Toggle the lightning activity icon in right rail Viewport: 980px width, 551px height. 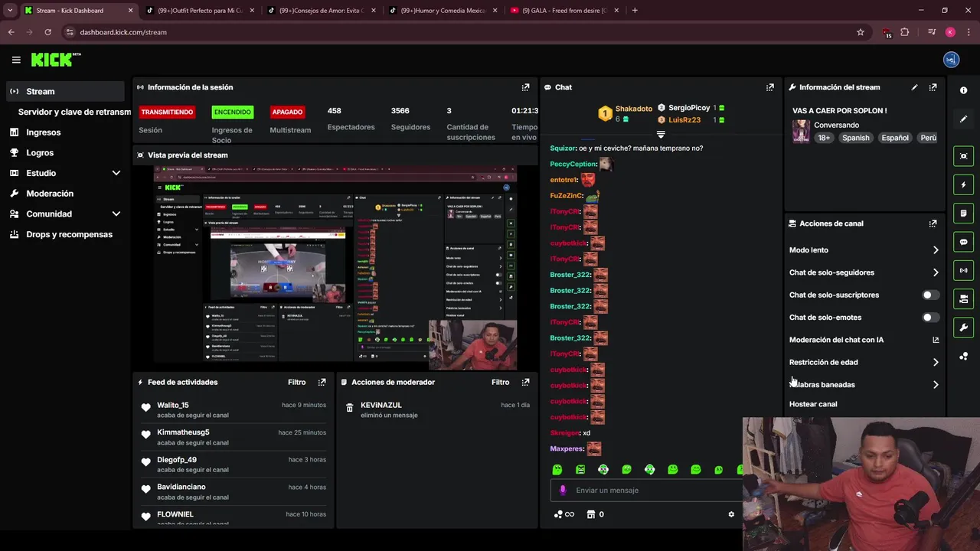tap(963, 184)
